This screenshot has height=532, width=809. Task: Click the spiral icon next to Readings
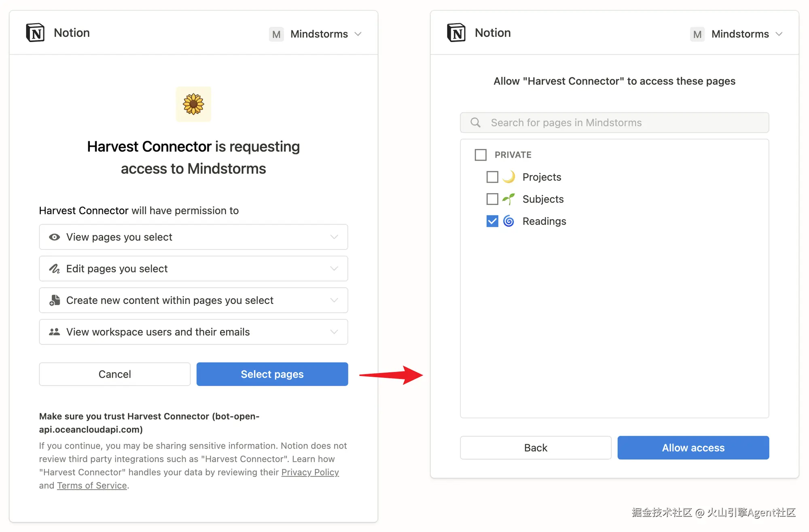508,221
